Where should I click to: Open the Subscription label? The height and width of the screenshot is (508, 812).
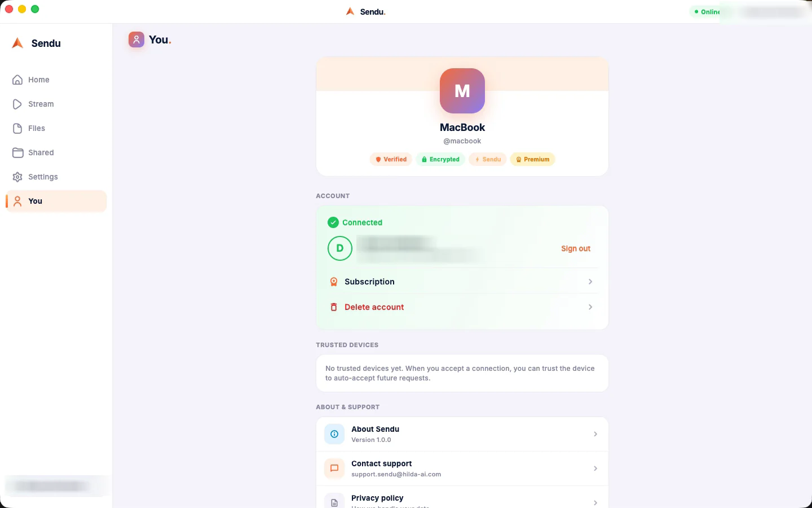pyautogui.click(x=369, y=282)
